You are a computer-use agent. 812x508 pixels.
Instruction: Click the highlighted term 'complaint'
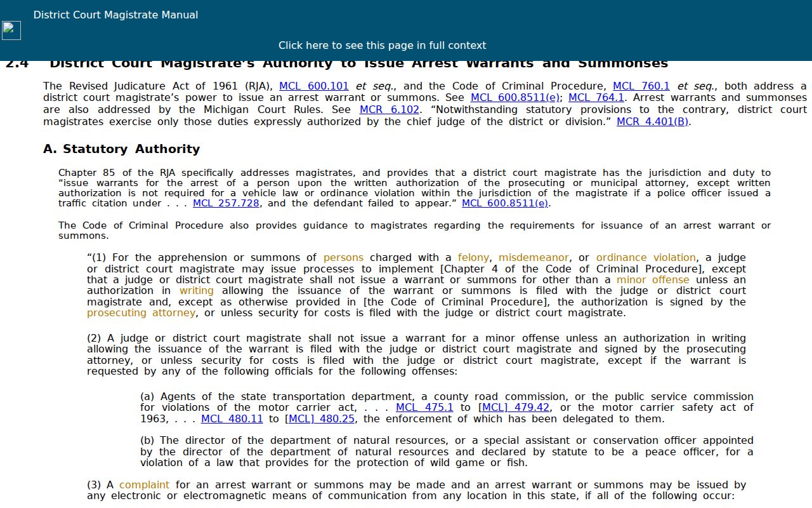click(144, 485)
